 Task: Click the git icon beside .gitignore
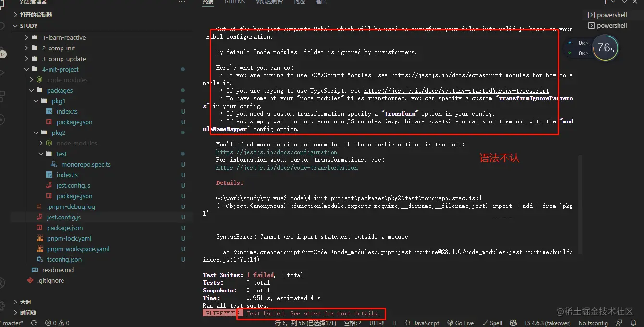click(x=30, y=280)
